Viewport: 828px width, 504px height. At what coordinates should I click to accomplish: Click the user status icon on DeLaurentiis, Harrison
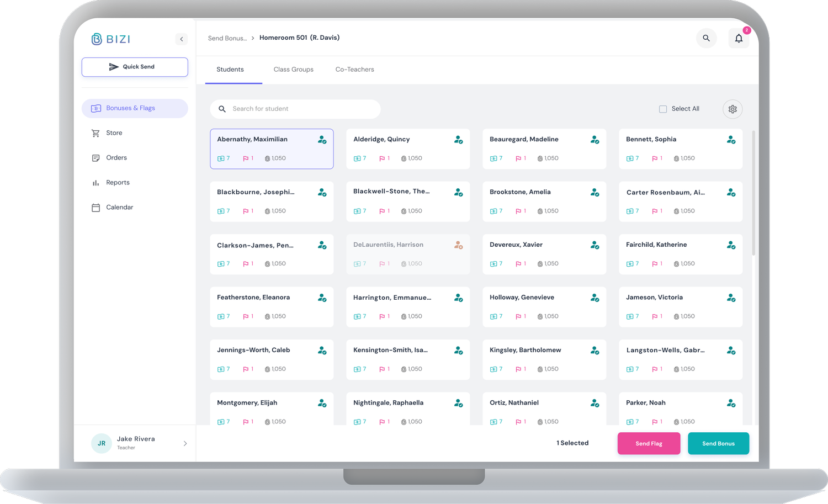point(458,245)
